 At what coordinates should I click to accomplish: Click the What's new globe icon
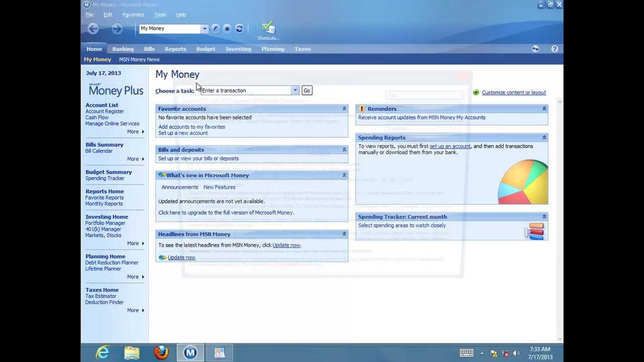coord(162,175)
